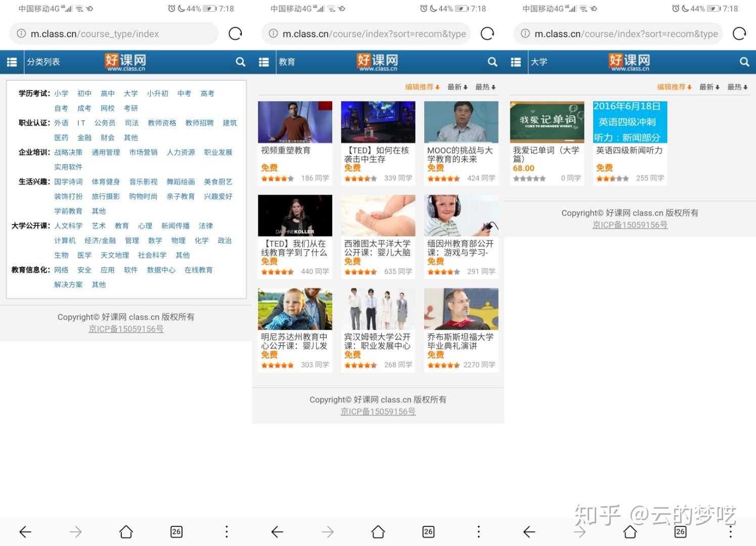The image size is (756, 546).
Task: Open the 编辑推荐 sort dropdown
Action: coord(422,86)
